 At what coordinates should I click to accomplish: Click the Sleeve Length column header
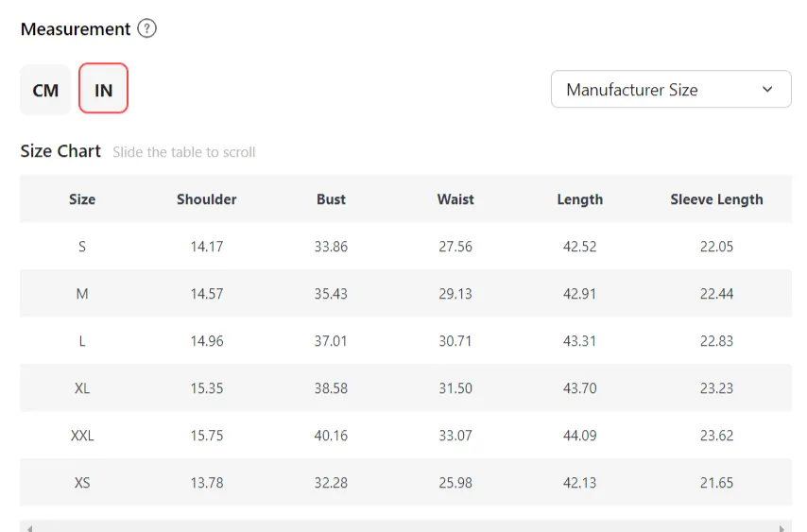pyautogui.click(x=716, y=199)
